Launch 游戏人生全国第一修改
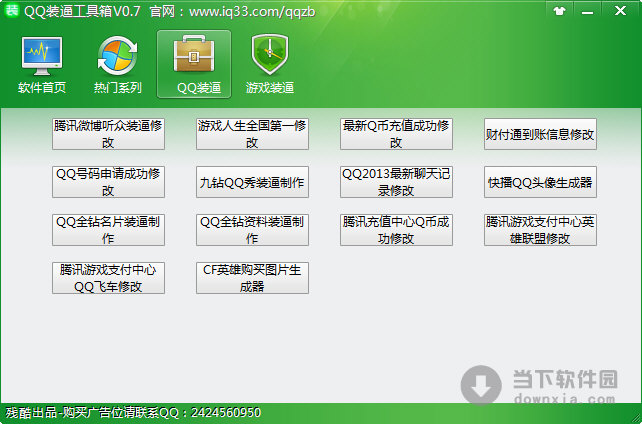Image resolution: width=642 pixels, height=424 pixels. click(252, 134)
